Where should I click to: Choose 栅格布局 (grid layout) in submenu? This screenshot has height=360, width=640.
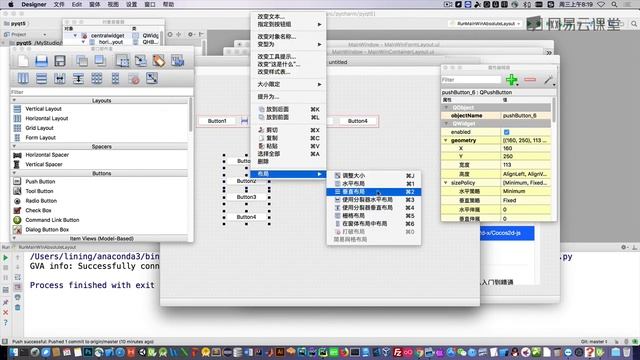(374, 216)
